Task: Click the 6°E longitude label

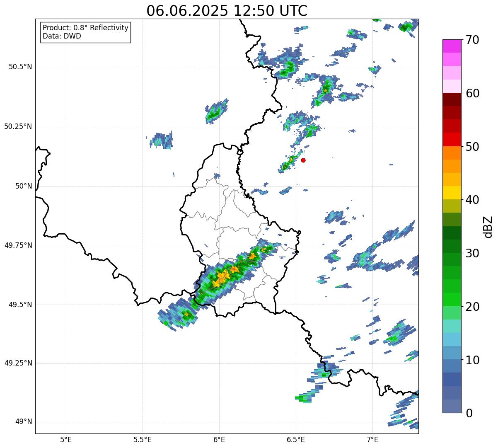Action: (x=219, y=439)
